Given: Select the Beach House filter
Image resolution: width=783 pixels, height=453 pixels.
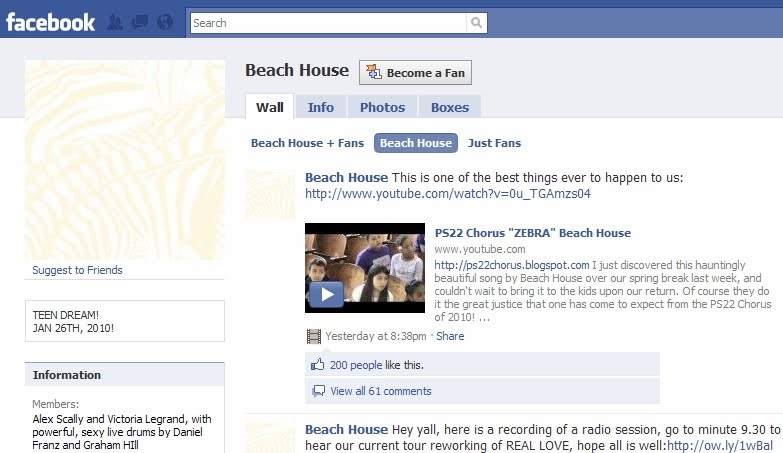Looking at the screenshot, I should (x=415, y=143).
